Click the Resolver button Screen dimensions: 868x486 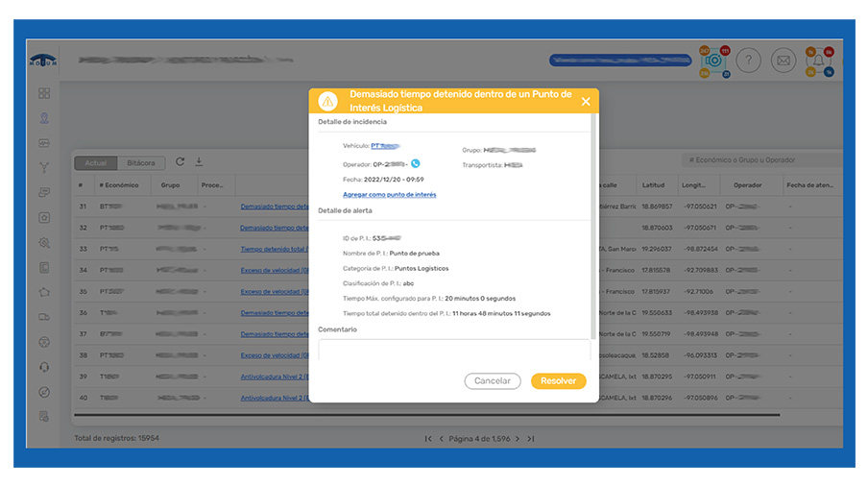558,381
